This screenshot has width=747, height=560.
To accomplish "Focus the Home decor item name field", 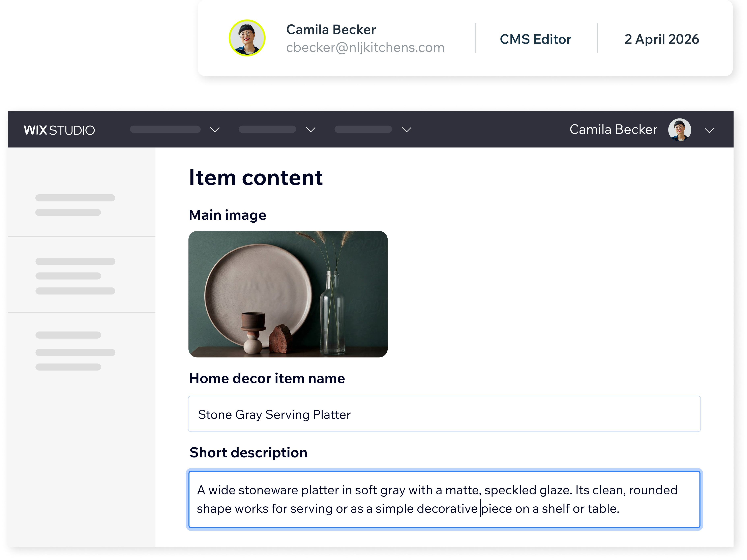I will click(444, 414).
